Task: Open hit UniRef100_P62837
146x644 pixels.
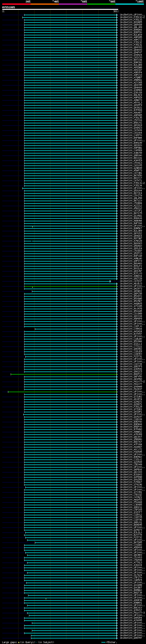Action: tap(131, 389)
